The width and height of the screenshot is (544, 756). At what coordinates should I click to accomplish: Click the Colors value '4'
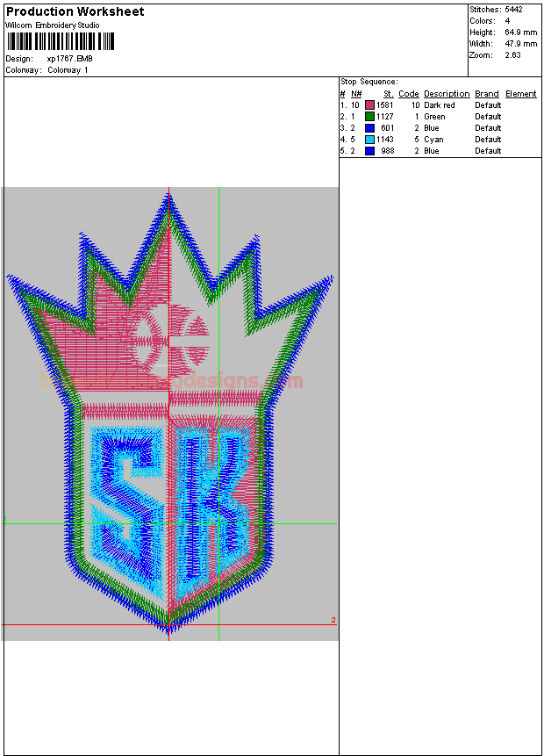pos(507,21)
